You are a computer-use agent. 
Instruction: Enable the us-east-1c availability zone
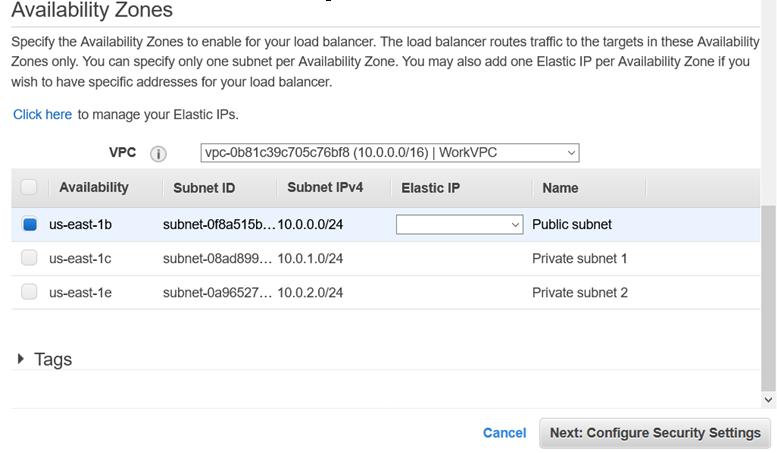point(29,258)
